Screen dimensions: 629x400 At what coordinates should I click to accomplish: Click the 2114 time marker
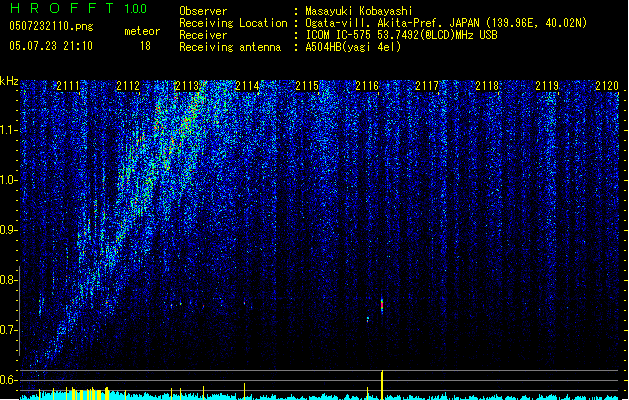pos(248,86)
